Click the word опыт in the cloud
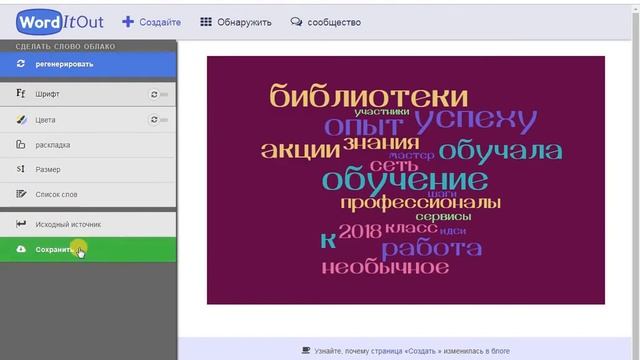Image resolution: width=640 pixels, height=360 pixels. [x=364, y=127]
